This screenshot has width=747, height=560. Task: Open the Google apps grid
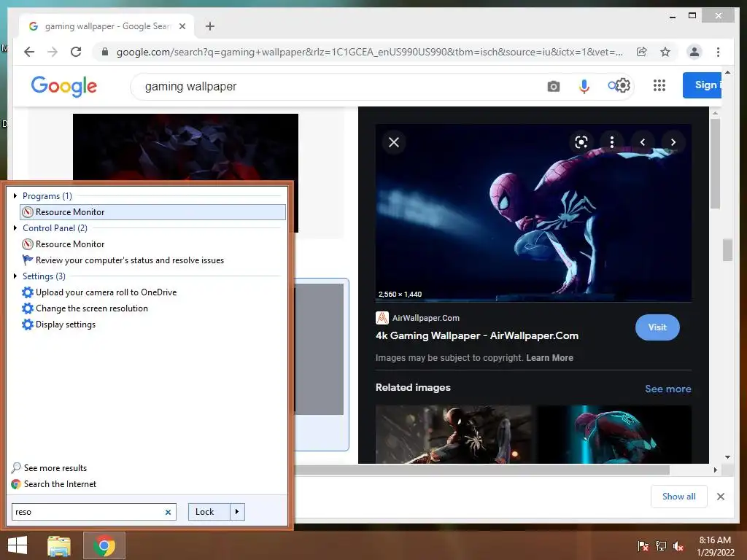pyautogui.click(x=659, y=86)
